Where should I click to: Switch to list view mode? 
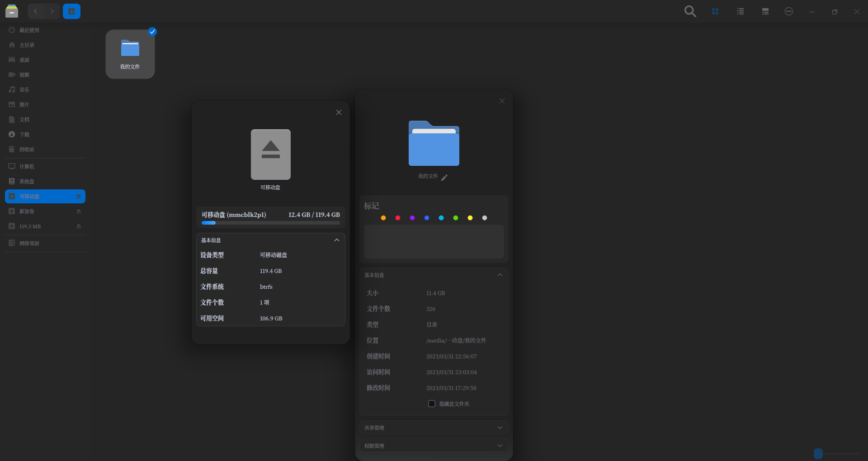click(x=740, y=11)
